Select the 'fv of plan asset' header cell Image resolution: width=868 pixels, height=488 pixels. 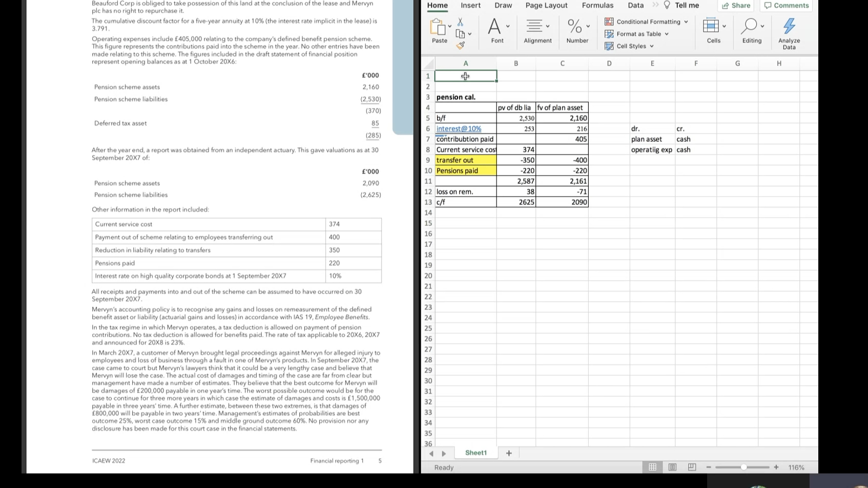pyautogui.click(x=562, y=108)
